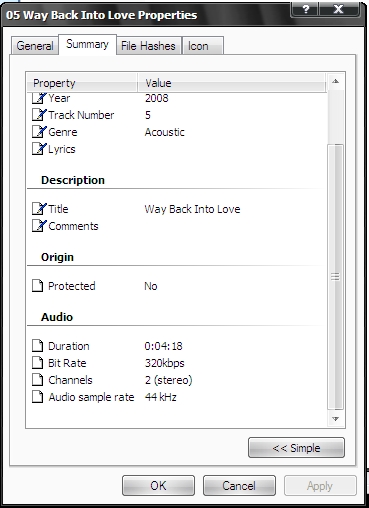This screenshot has height=508, width=369.
Task: Select the Duration property label
Action: 69,346
